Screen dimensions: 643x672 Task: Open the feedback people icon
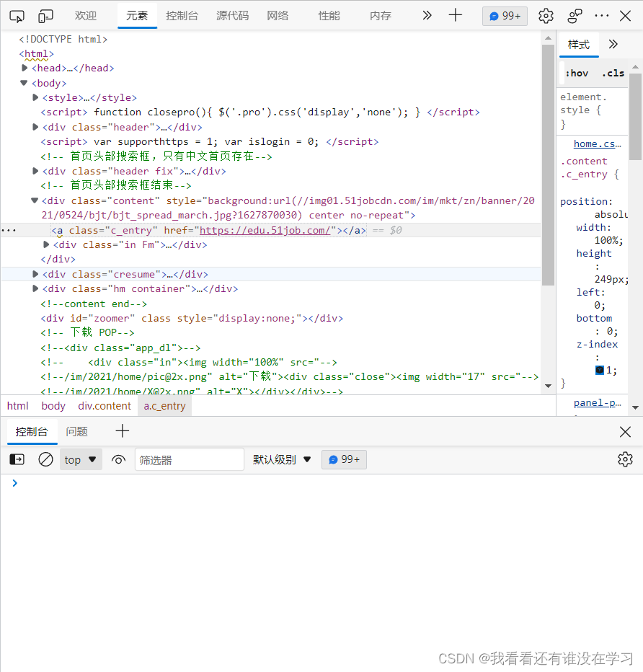point(574,16)
